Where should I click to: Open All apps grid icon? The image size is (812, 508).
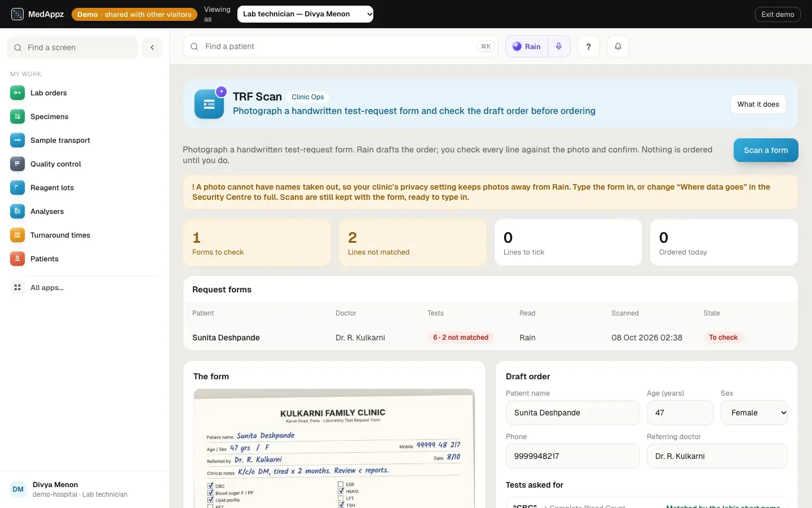coord(17,288)
